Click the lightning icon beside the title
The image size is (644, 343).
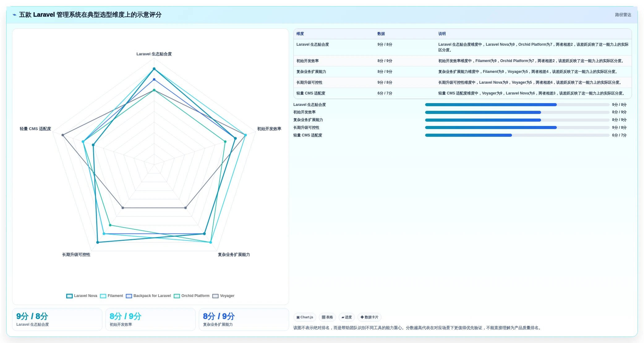pos(15,15)
